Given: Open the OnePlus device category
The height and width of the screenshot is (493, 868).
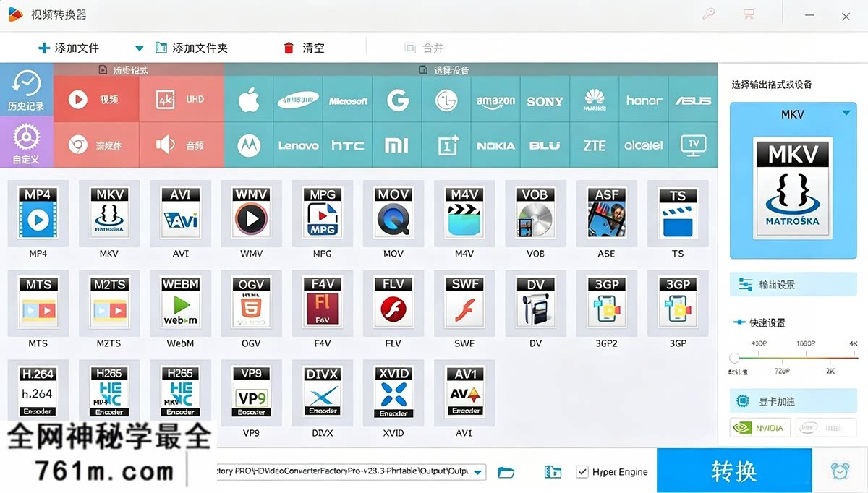Looking at the screenshot, I should tap(446, 145).
